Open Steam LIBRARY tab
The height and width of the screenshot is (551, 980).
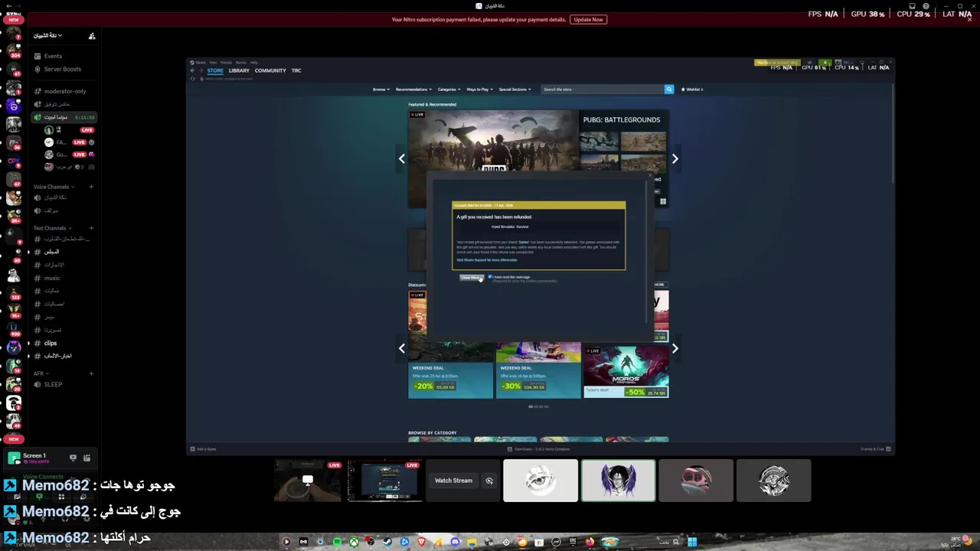pyautogui.click(x=239, y=70)
